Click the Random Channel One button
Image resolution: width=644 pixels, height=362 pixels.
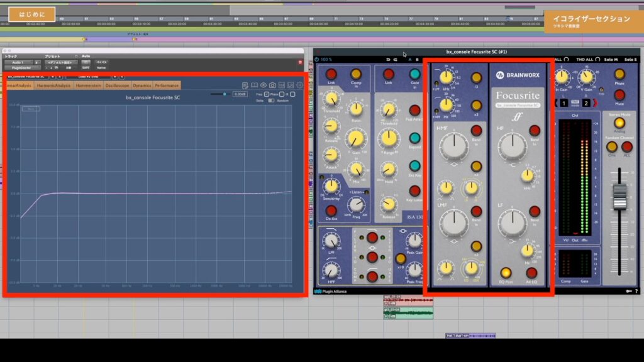pos(612,146)
